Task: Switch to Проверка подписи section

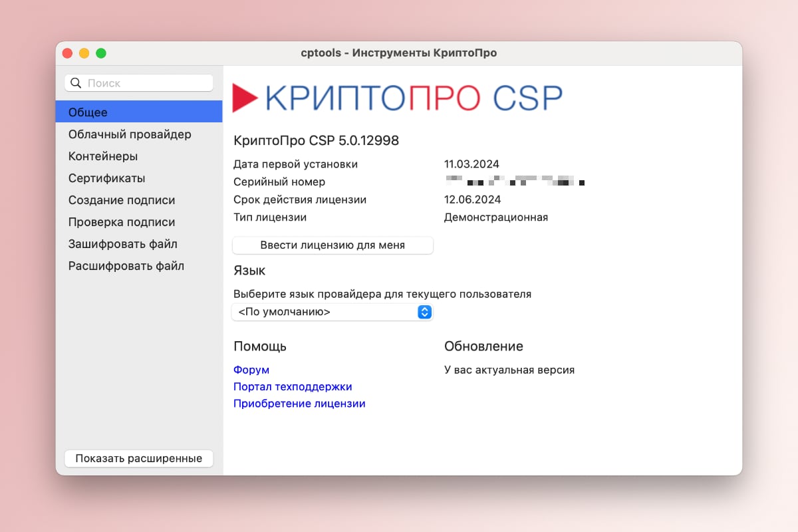Action: (x=139, y=222)
